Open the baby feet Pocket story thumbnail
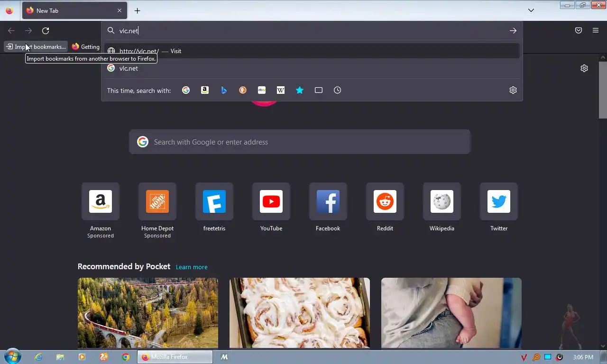607x364 pixels. 451,313
